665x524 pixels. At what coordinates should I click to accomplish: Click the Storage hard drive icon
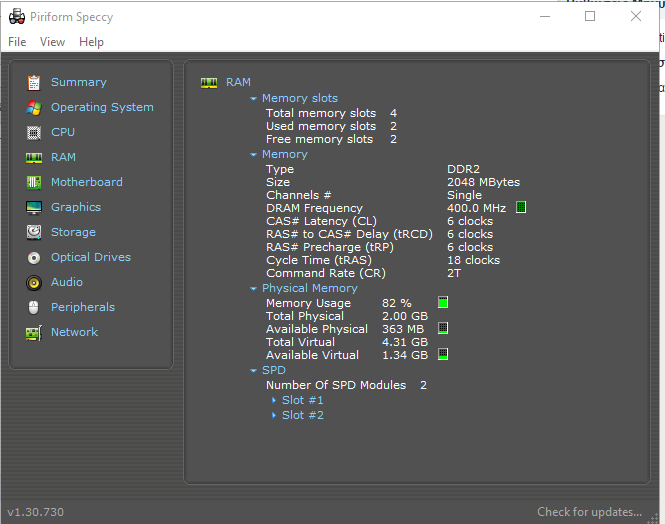[34, 232]
